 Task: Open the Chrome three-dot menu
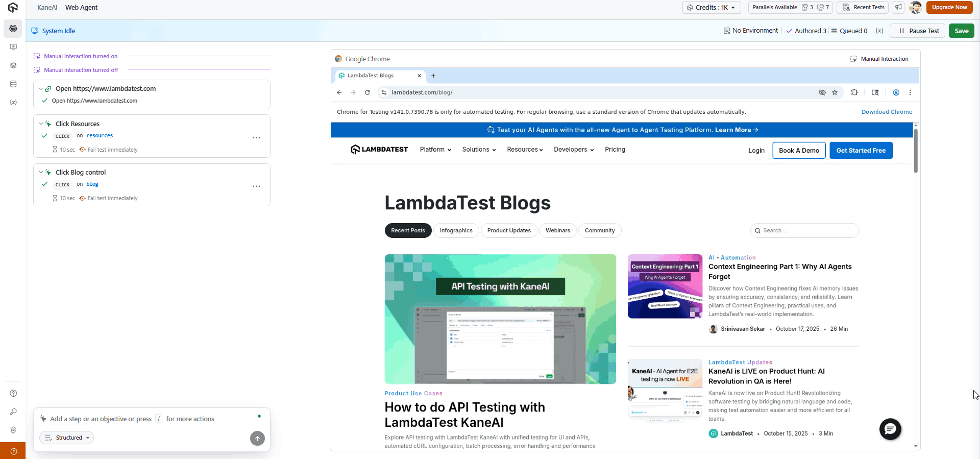tap(910, 92)
